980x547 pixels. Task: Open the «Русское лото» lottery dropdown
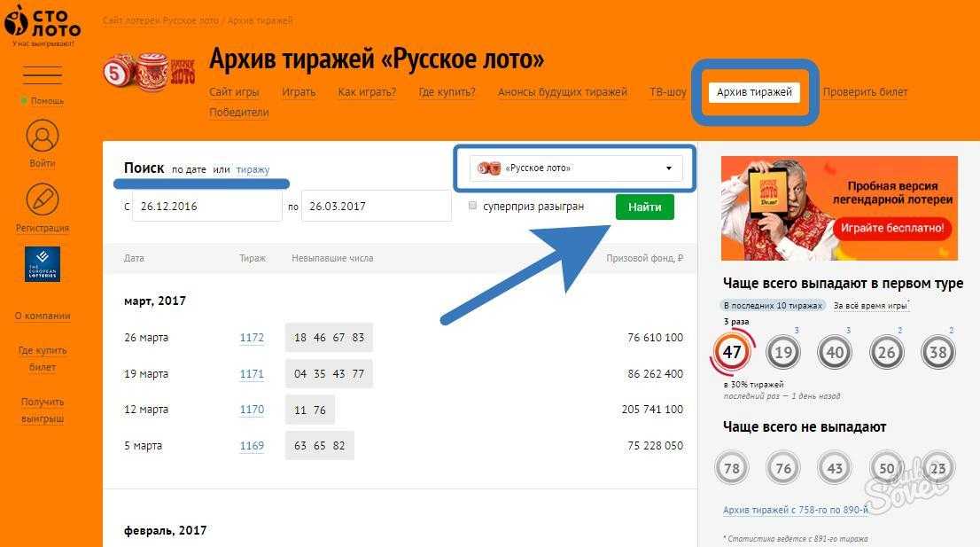576,168
